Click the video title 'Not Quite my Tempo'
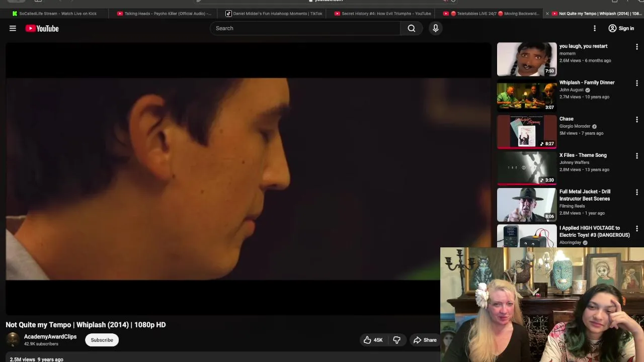Viewport: 644px width, 362px height. (86, 325)
